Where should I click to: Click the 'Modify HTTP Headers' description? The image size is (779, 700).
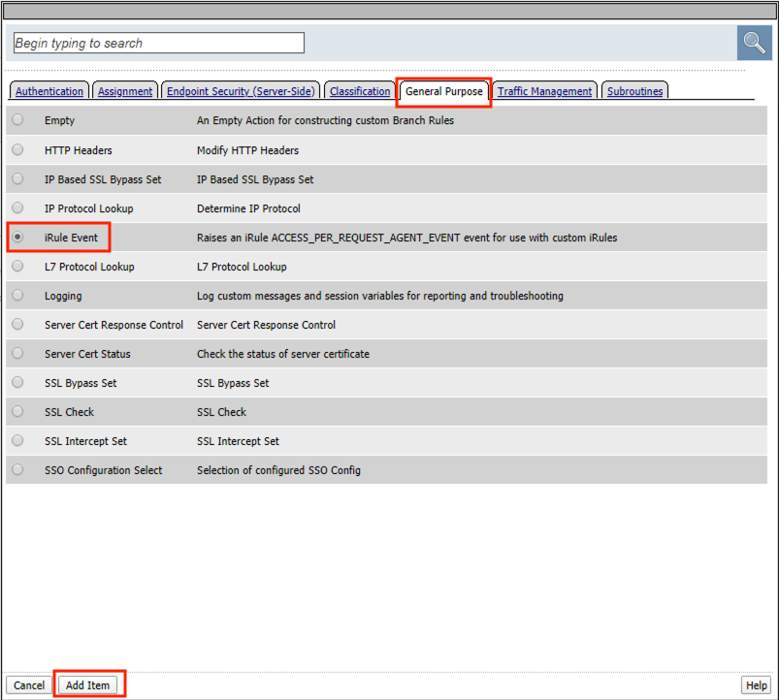(x=248, y=150)
